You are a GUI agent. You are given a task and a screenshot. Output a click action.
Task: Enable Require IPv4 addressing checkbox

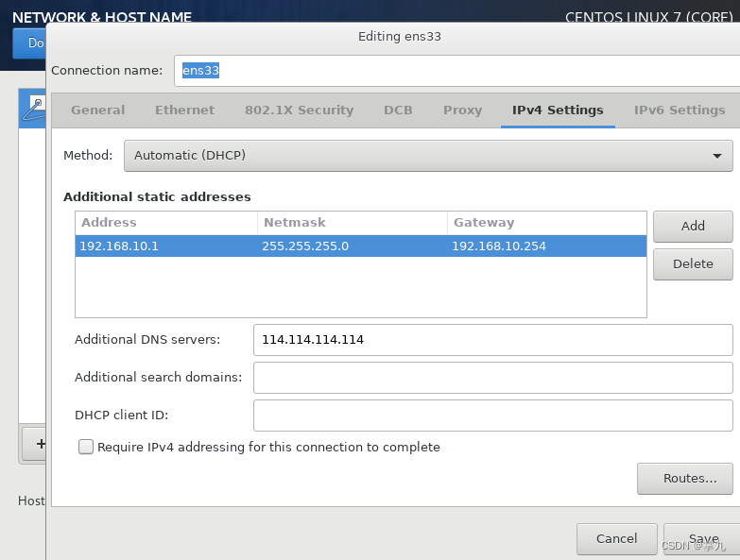86,447
